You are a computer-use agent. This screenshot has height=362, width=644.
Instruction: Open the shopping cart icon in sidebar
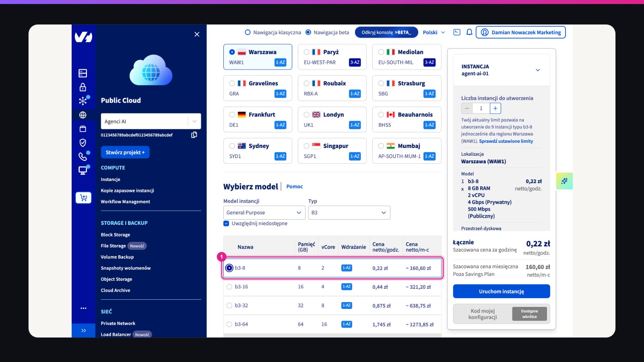83,197
